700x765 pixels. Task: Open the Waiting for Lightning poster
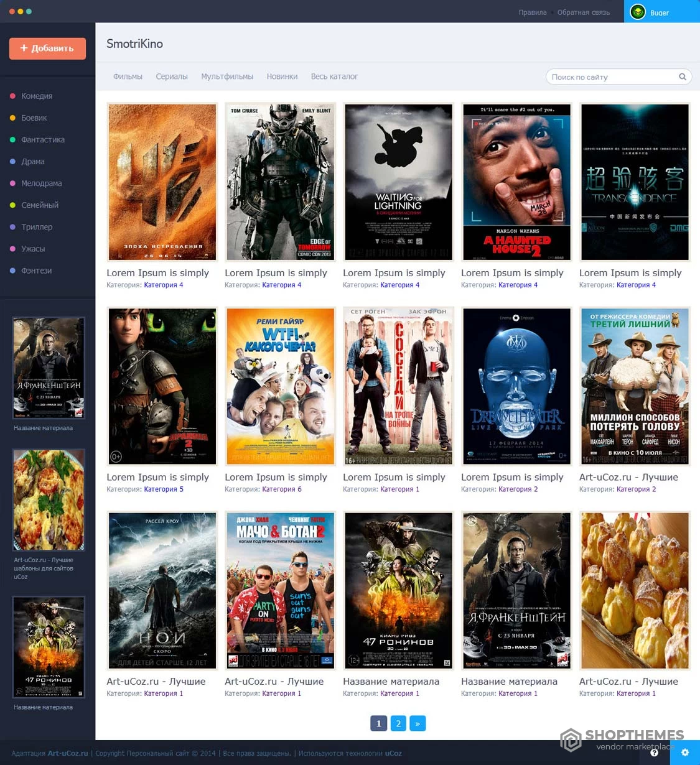tap(399, 182)
